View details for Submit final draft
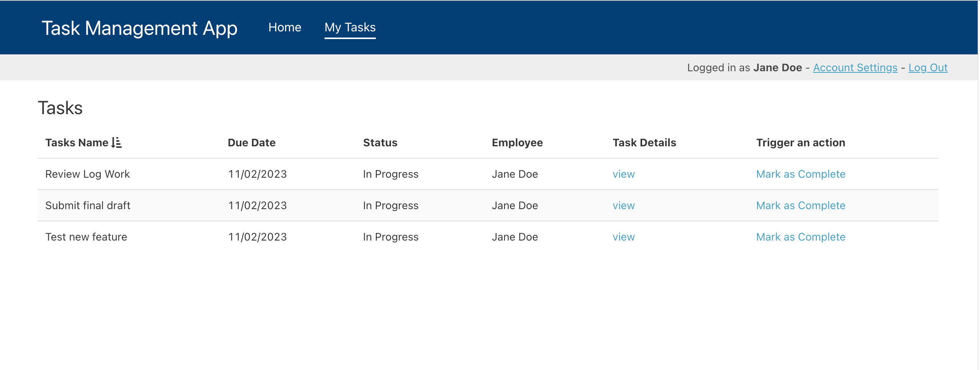This screenshot has height=370, width=980. 623,205
